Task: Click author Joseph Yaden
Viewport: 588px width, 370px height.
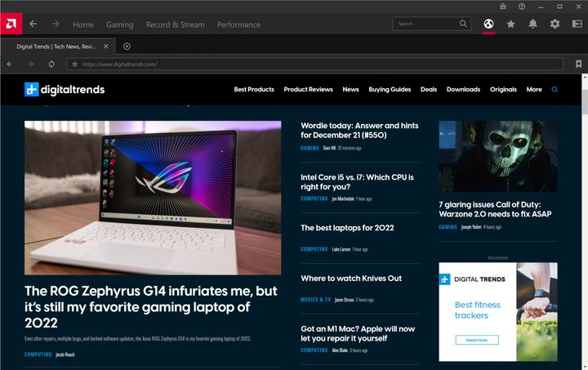Action: tap(471, 227)
